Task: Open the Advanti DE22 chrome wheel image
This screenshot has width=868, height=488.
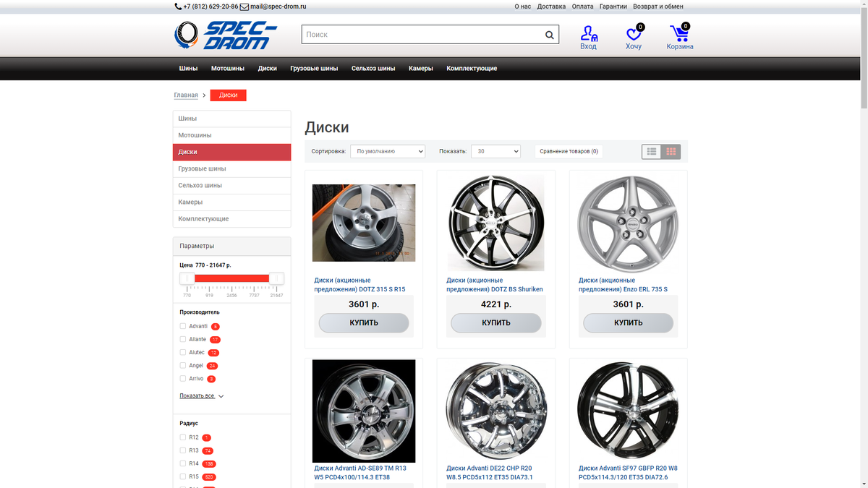Action: (x=496, y=411)
